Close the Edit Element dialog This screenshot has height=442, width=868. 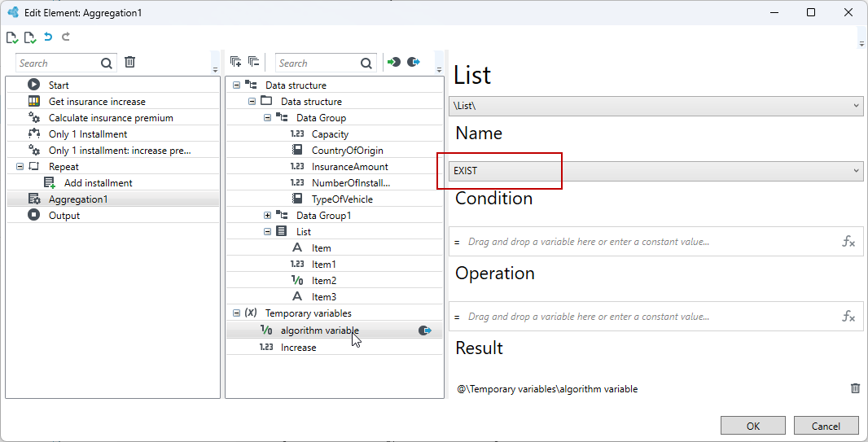tap(848, 12)
